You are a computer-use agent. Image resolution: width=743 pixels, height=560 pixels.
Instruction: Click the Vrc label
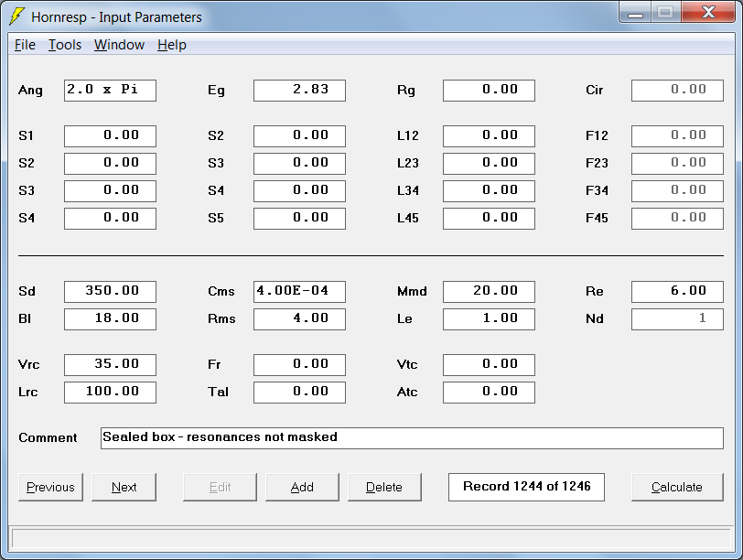(x=29, y=365)
